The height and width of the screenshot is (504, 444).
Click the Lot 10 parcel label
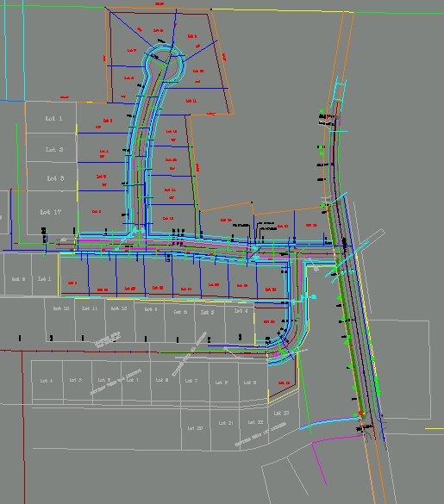[x=61, y=308]
